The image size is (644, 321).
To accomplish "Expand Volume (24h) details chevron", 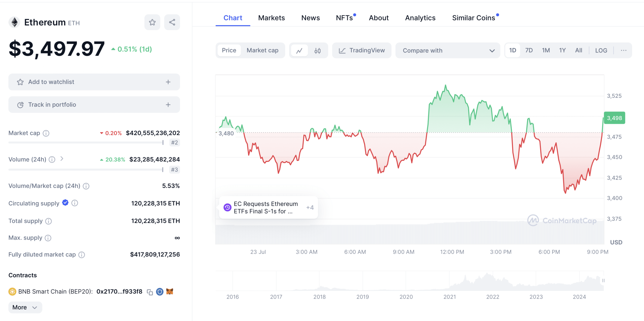I will point(62,159).
